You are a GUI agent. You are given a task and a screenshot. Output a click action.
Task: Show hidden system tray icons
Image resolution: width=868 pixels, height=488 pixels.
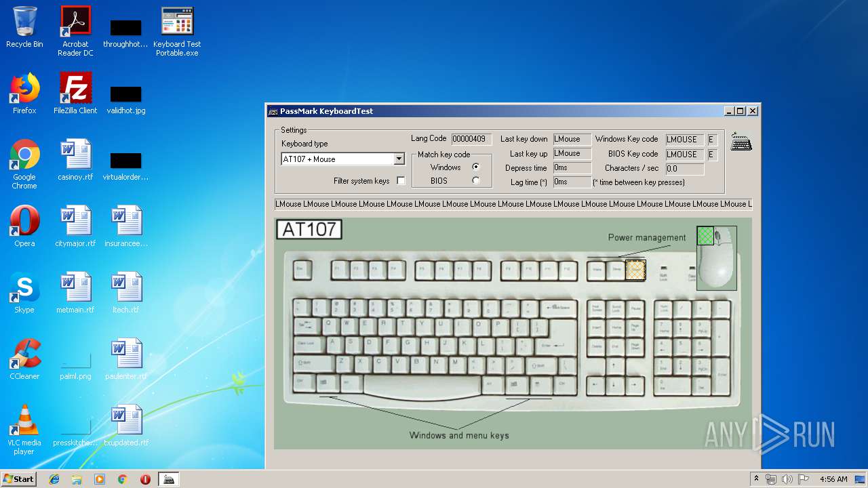(x=756, y=479)
